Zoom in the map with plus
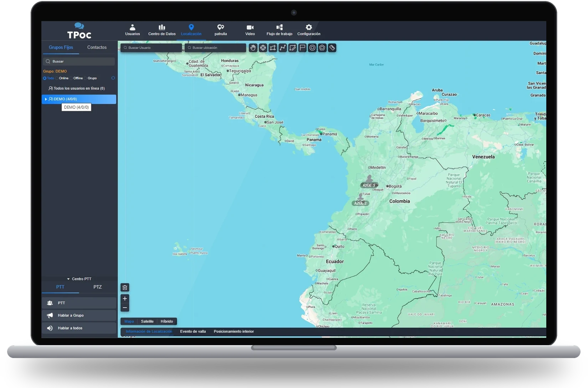The height and width of the screenshot is (388, 588). [125, 299]
